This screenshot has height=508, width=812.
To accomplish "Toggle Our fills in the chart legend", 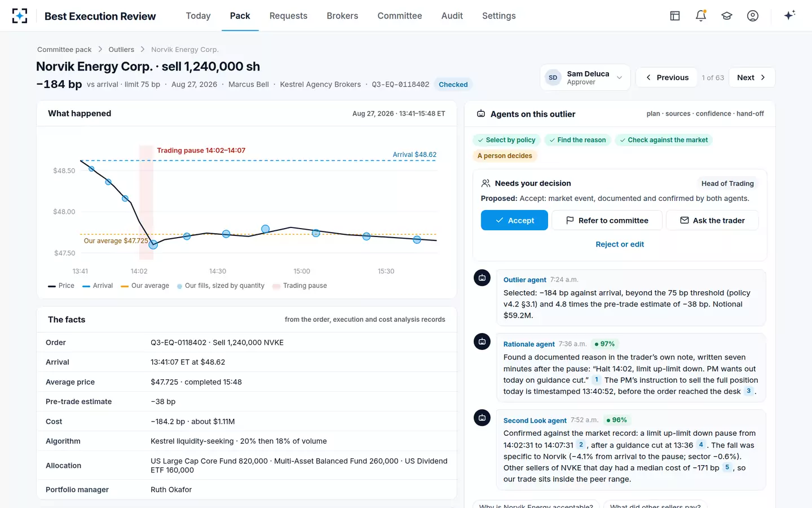I will pyautogui.click(x=220, y=286).
